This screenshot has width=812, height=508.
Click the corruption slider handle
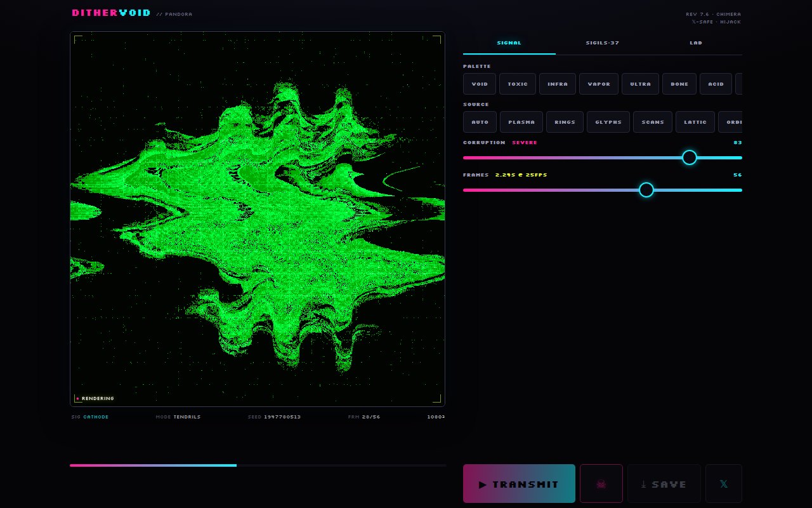690,157
